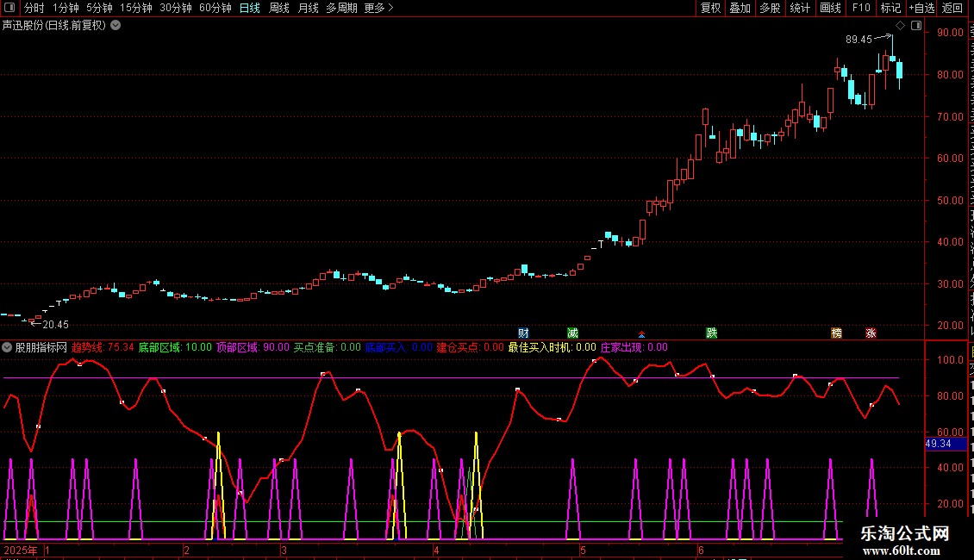Click the red 涨 marker icon
974x560 pixels.
(x=871, y=333)
